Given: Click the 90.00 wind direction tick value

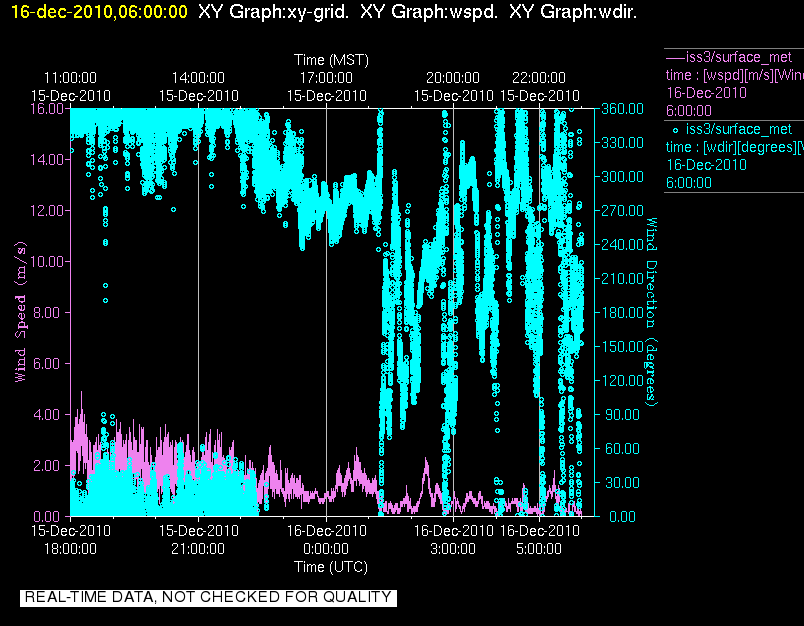Looking at the screenshot, I should click(x=624, y=414).
